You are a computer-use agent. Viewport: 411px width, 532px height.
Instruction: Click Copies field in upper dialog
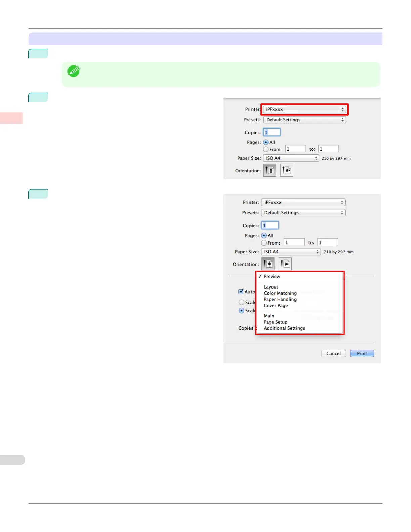(x=272, y=132)
